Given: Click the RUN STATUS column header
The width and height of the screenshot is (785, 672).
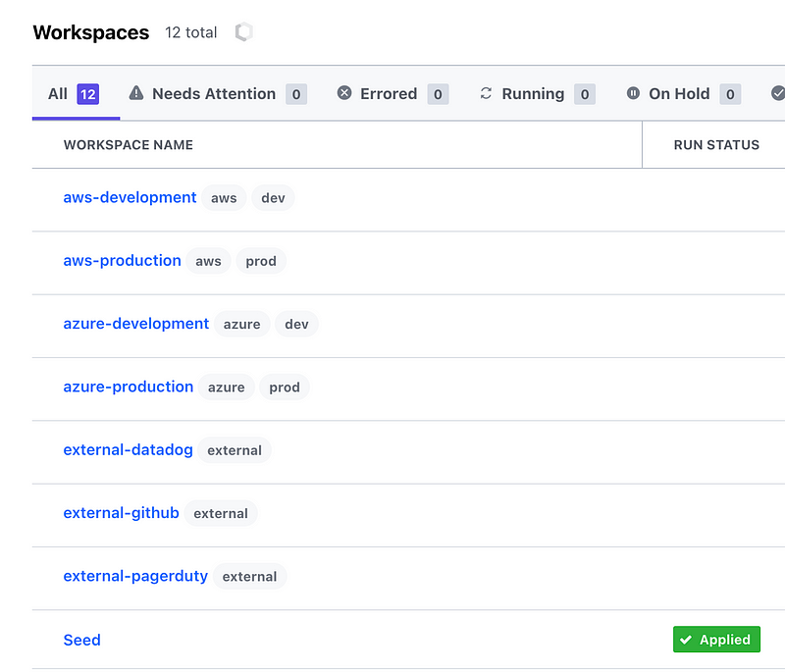Looking at the screenshot, I should tap(716, 145).
